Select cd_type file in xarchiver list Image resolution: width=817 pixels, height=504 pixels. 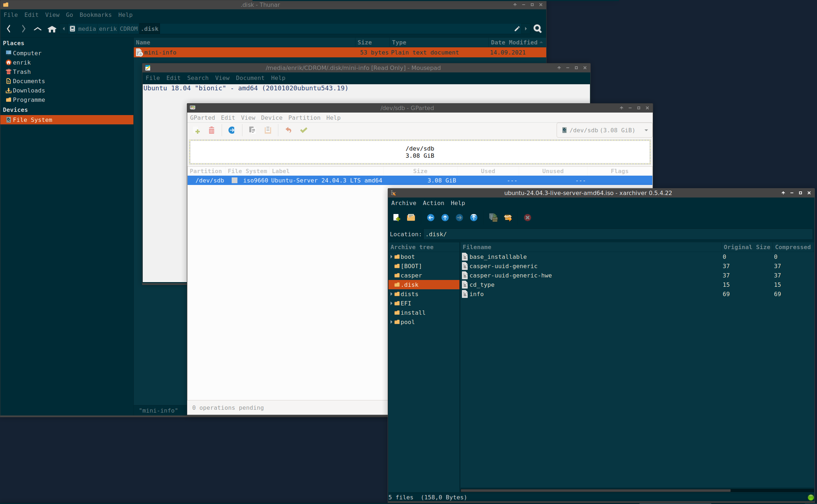click(x=482, y=285)
